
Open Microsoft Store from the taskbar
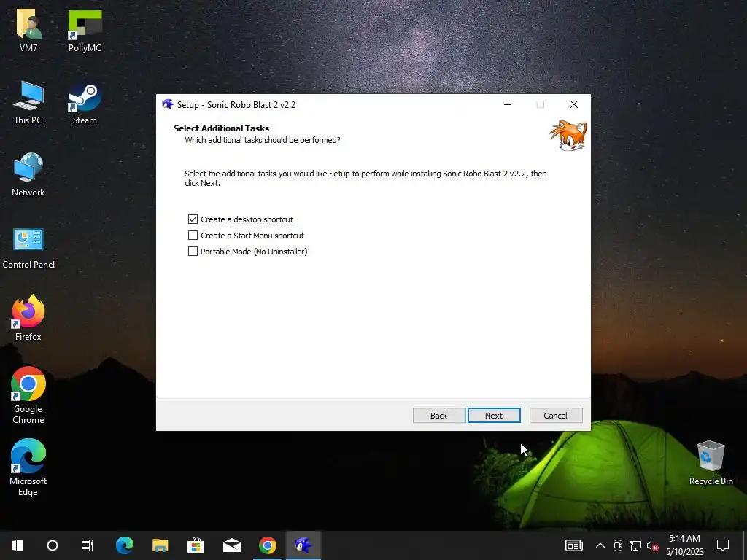pyautogui.click(x=196, y=545)
